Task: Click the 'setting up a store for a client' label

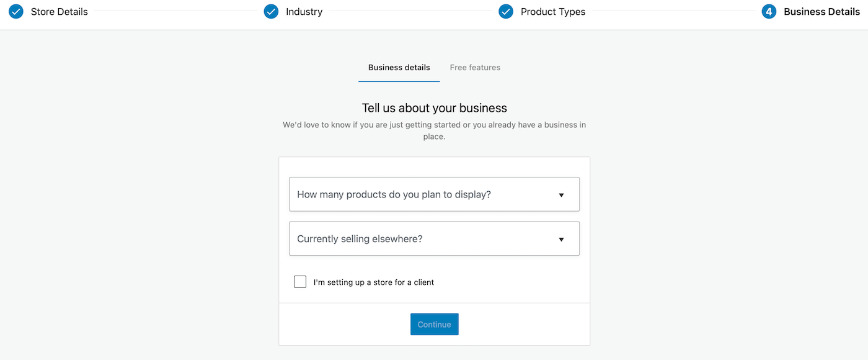Action: click(x=374, y=282)
